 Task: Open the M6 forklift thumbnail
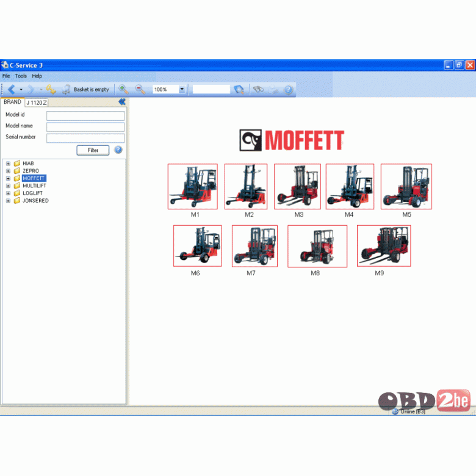click(198, 246)
